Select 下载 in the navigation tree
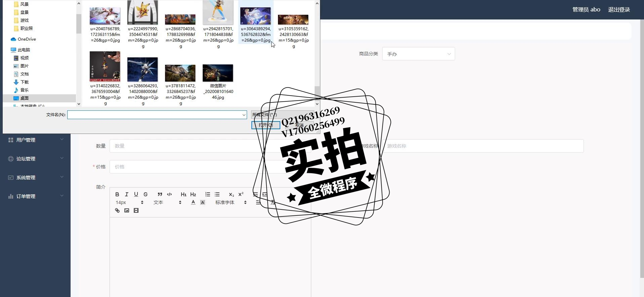 [x=21, y=82]
